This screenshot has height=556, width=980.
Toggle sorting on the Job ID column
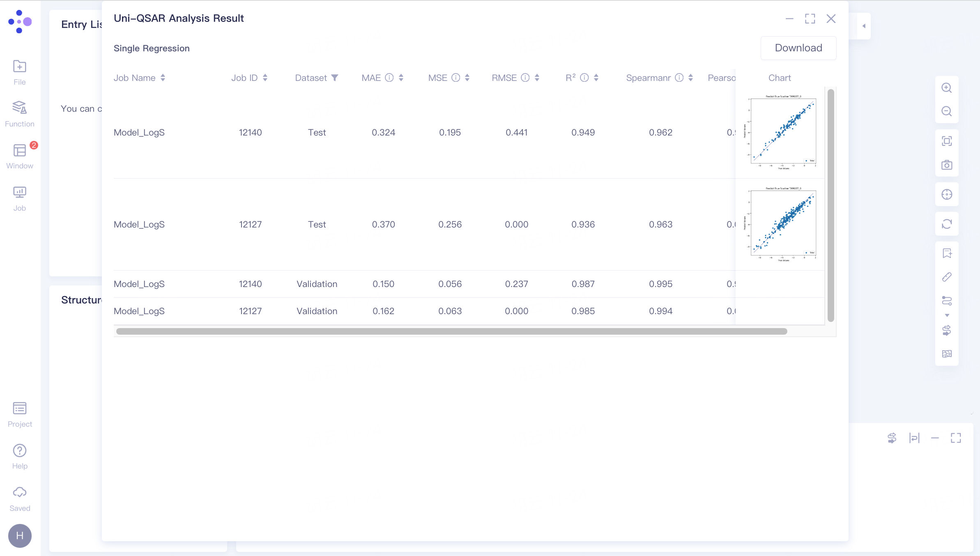(x=265, y=78)
